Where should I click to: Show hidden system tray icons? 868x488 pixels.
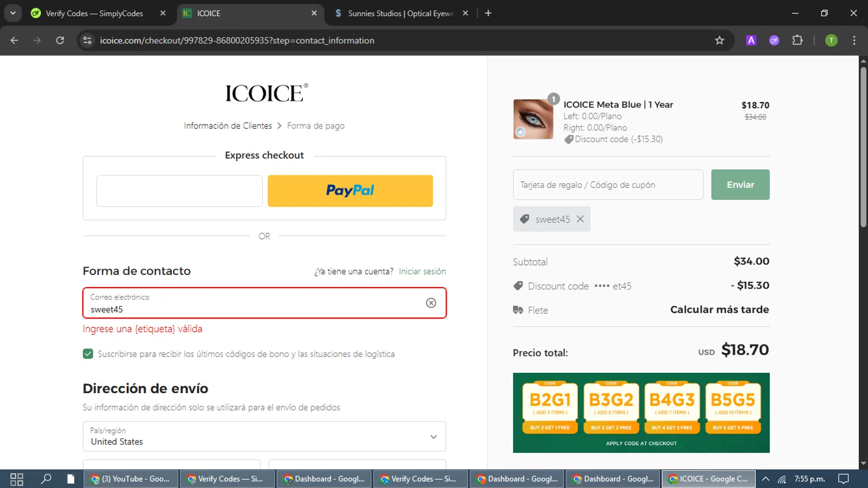pos(765,479)
